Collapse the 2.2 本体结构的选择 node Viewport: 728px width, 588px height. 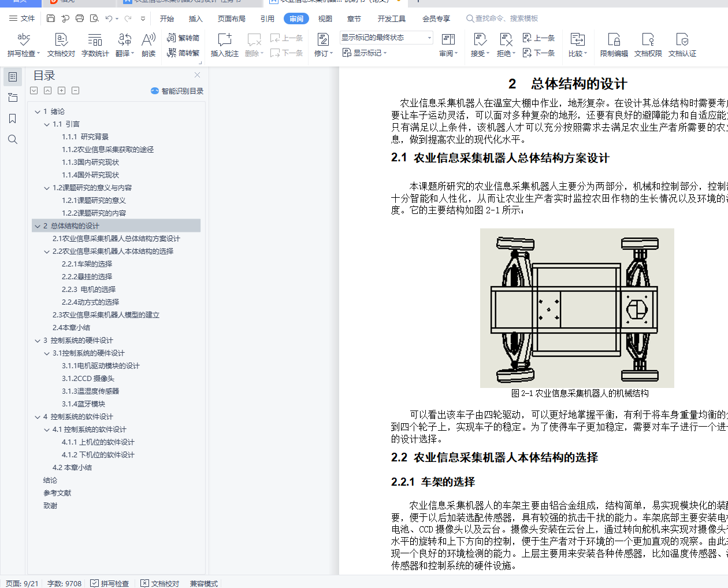(x=47, y=252)
